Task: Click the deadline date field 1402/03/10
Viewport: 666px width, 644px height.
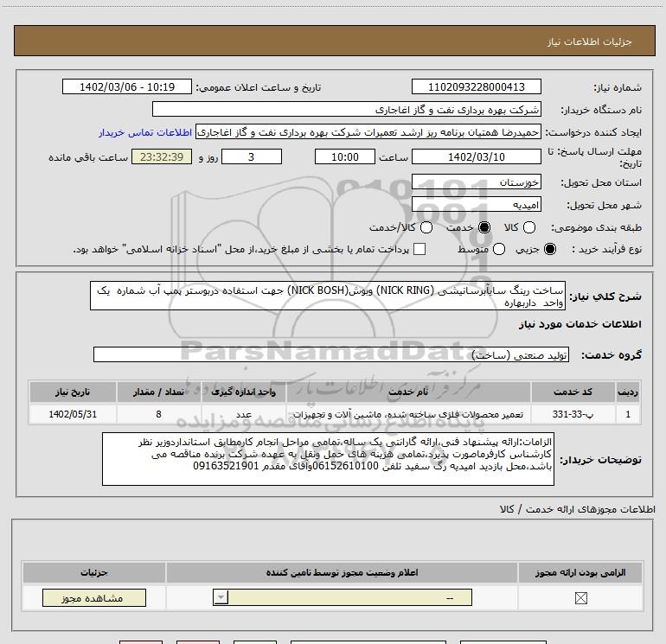Action: pyautogui.click(x=476, y=156)
